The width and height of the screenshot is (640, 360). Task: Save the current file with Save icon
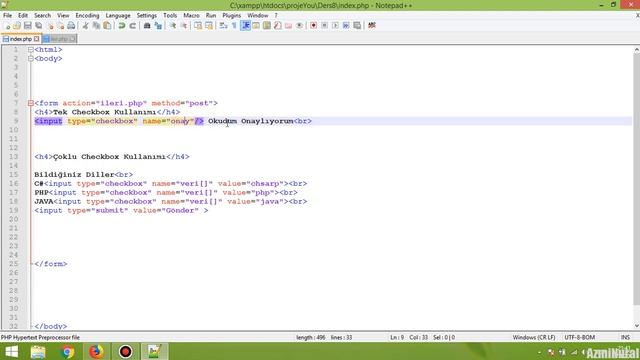[x=28, y=26]
